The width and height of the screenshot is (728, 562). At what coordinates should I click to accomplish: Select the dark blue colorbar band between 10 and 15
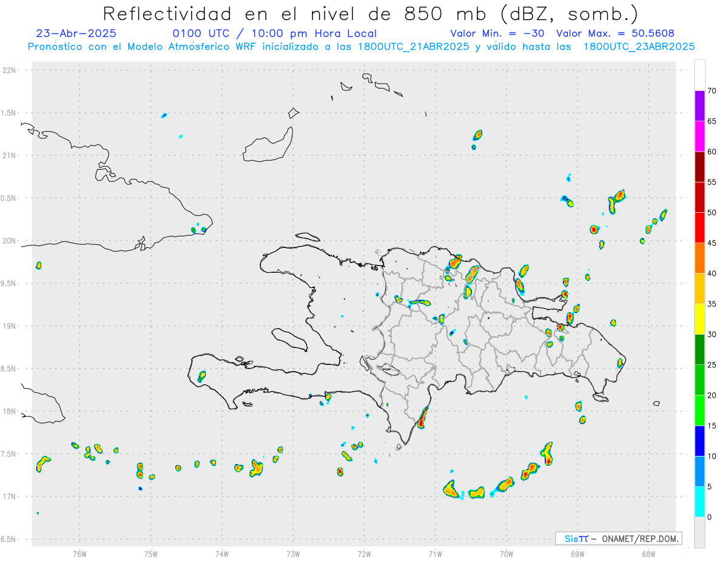[699, 441]
